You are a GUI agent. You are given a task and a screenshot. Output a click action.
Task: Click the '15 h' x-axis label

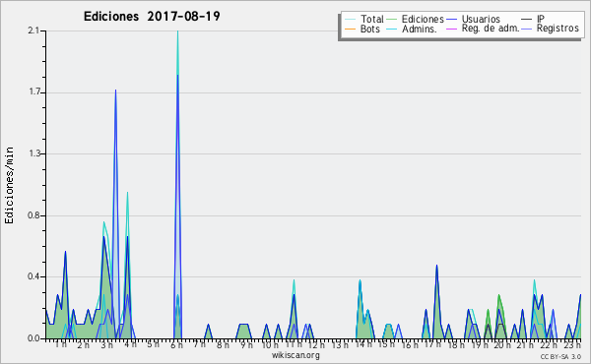pos(386,344)
